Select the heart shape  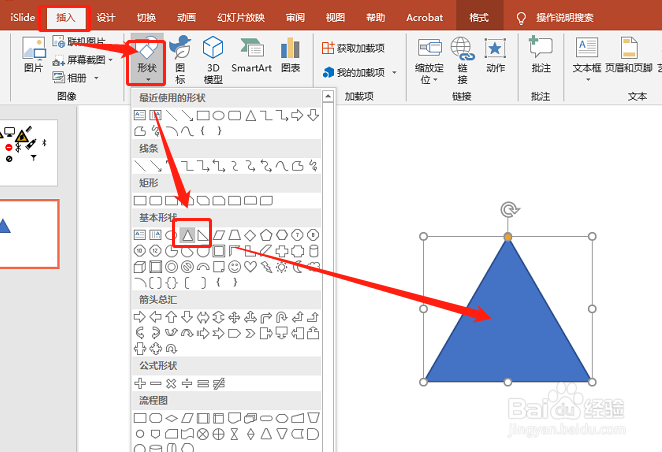pyautogui.click(x=250, y=267)
